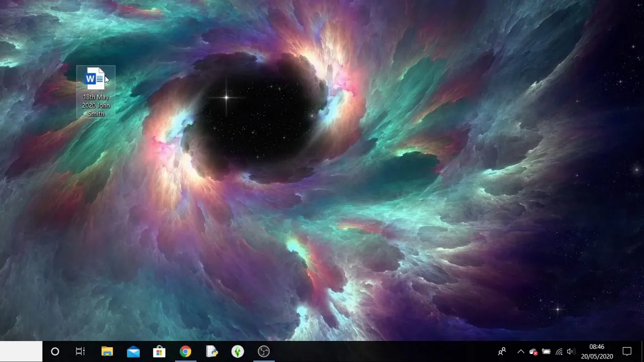Open the People icon in the taskbar
This screenshot has height=362, width=644.
pyautogui.click(x=502, y=351)
